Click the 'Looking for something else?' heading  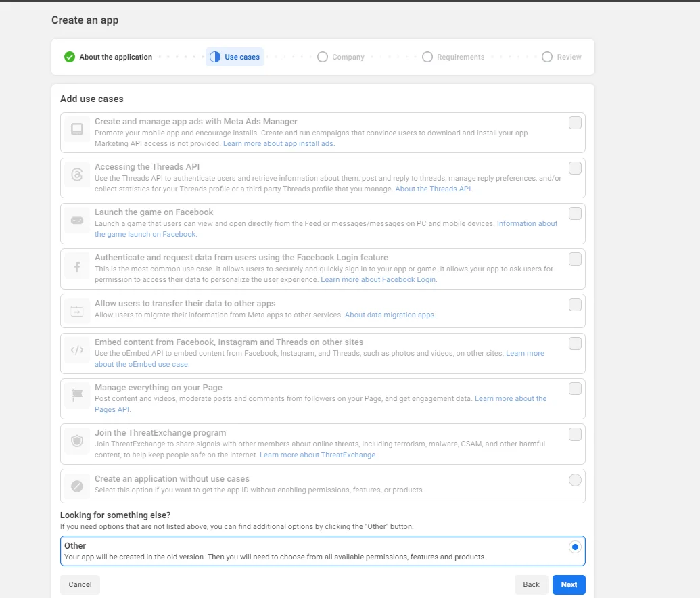click(x=115, y=515)
